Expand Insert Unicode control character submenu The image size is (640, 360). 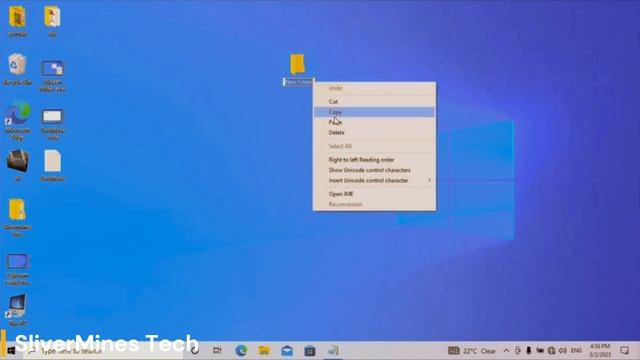coord(374,180)
